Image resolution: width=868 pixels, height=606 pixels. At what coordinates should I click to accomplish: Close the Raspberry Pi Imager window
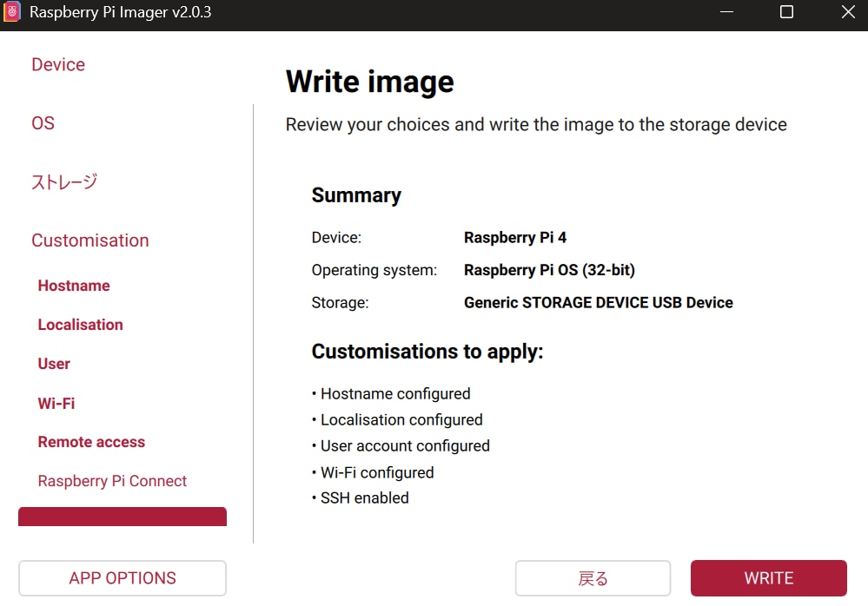[848, 12]
